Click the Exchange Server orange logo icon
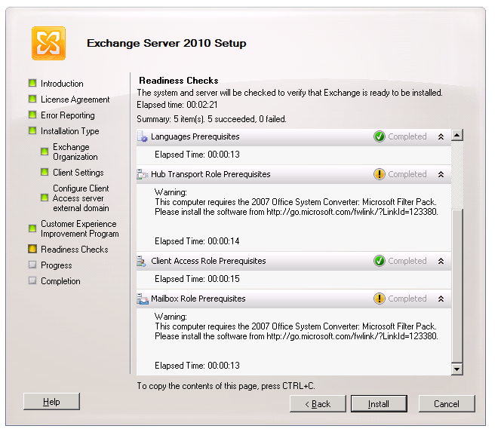 48,44
